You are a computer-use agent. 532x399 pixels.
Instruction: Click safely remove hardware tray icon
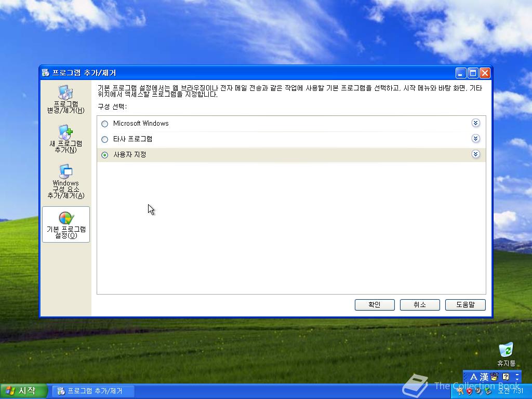tap(488, 391)
